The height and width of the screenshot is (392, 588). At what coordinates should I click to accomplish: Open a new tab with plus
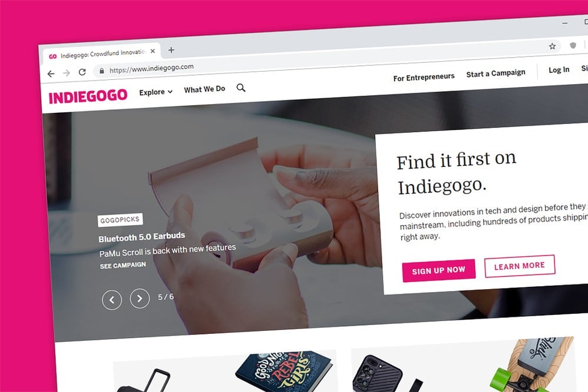coord(171,50)
